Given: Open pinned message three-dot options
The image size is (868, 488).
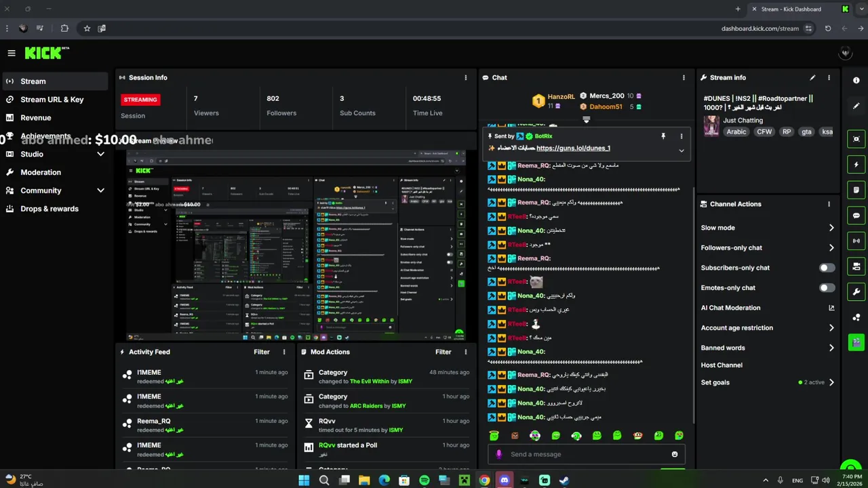Looking at the screenshot, I should [x=682, y=136].
